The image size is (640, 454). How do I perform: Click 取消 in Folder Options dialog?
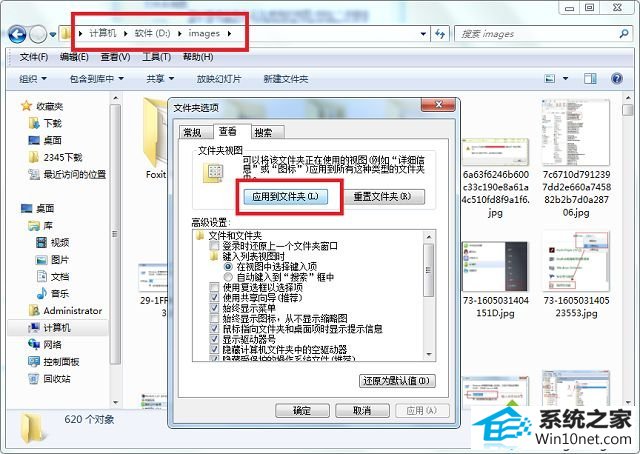point(362,411)
